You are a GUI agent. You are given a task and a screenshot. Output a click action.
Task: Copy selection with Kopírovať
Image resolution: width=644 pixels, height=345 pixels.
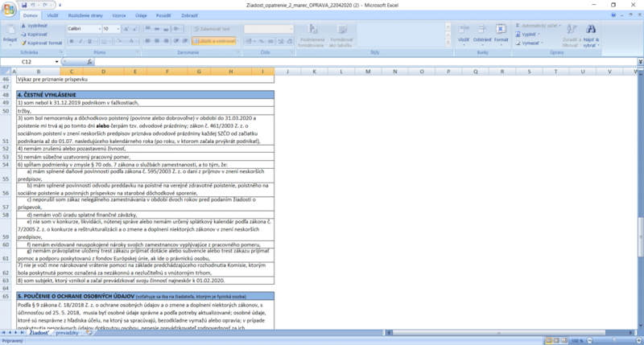tap(35, 34)
